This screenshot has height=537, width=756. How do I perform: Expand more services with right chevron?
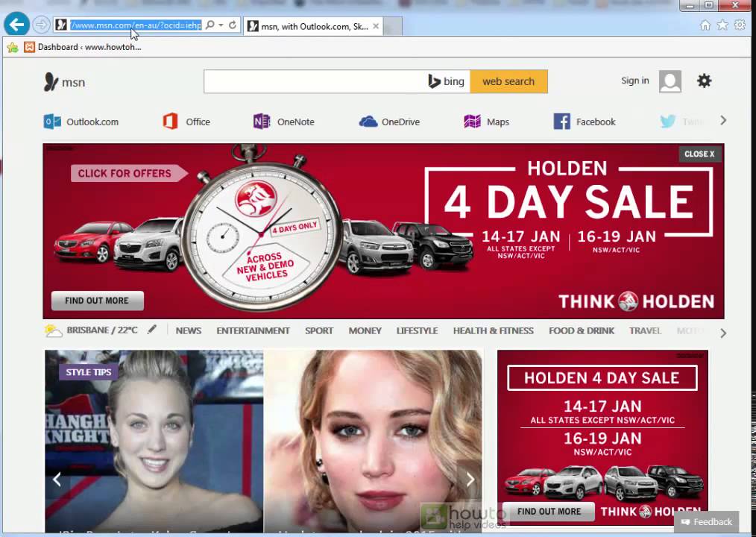723,121
